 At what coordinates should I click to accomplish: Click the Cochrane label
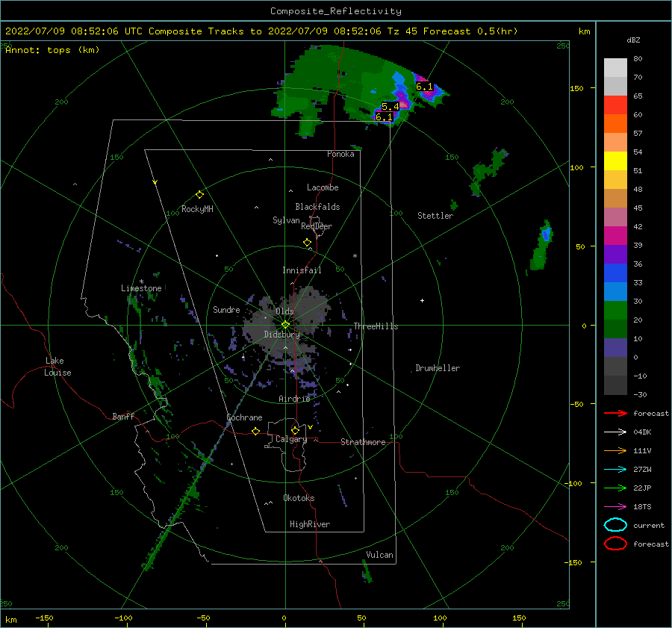click(x=244, y=417)
